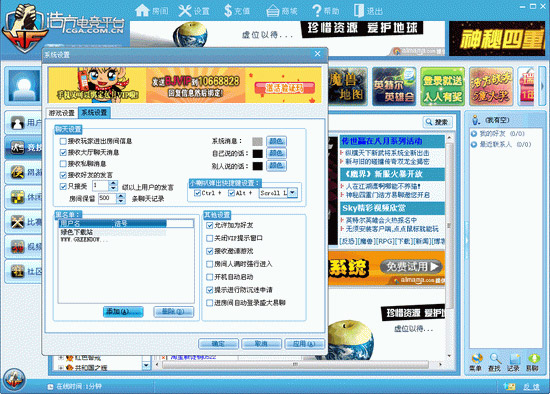550x394 pixels.
Task: Open the 房间 home icon in top toolbar
Action: [142, 11]
